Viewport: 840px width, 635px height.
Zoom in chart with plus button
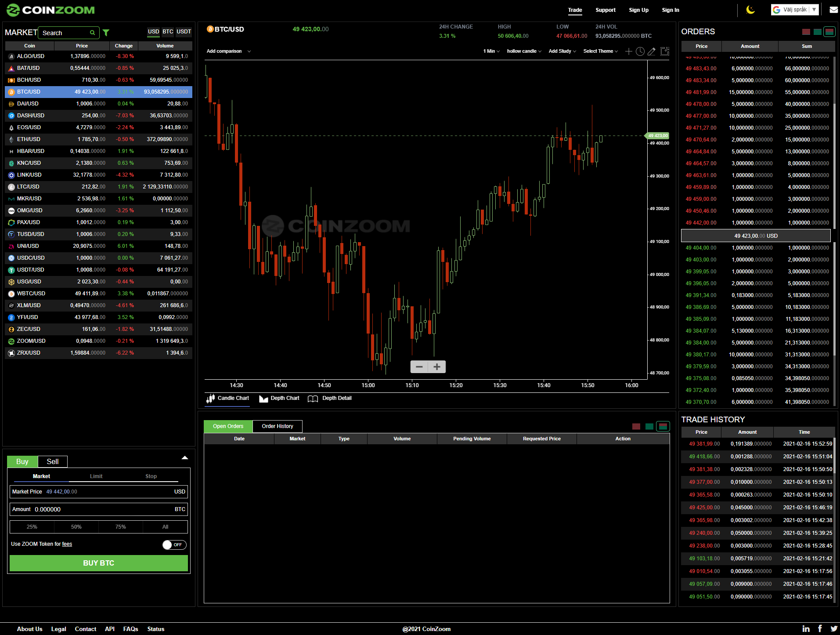click(x=437, y=366)
